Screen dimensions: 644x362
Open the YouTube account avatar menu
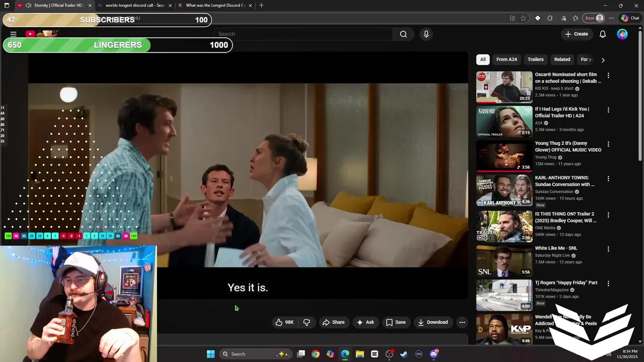tap(622, 34)
